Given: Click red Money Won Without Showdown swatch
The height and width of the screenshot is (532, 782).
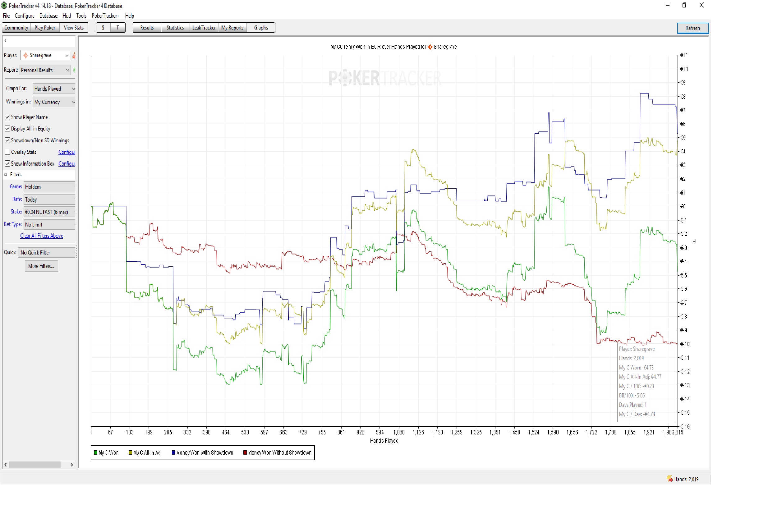Looking at the screenshot, I should (245, 452).
